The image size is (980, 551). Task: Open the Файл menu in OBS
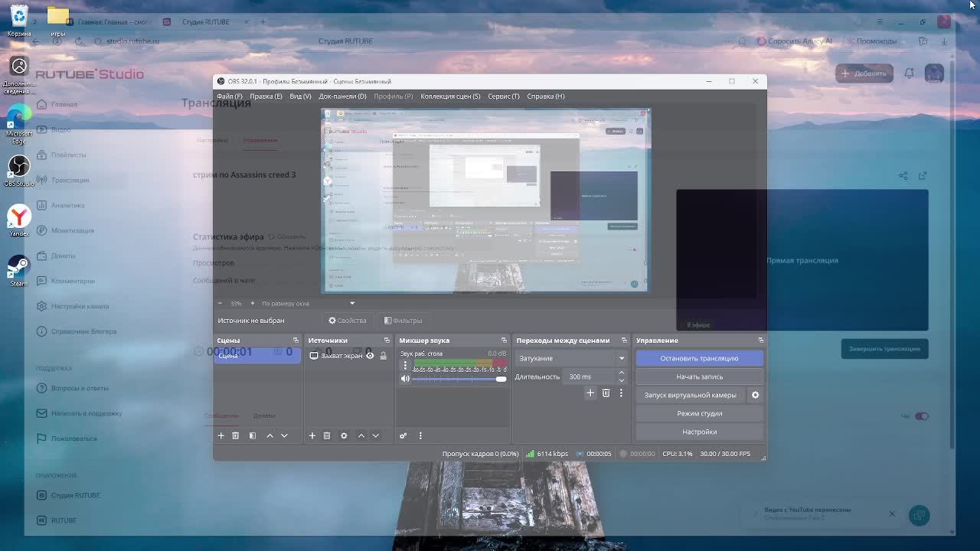click(x=229, y=96)
